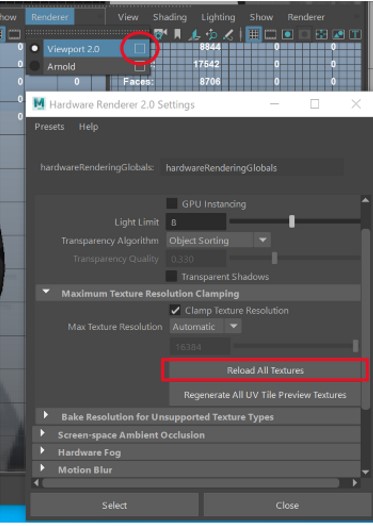Click Reload All Textures button
This screenshot has height=526, width=373.
265,370
